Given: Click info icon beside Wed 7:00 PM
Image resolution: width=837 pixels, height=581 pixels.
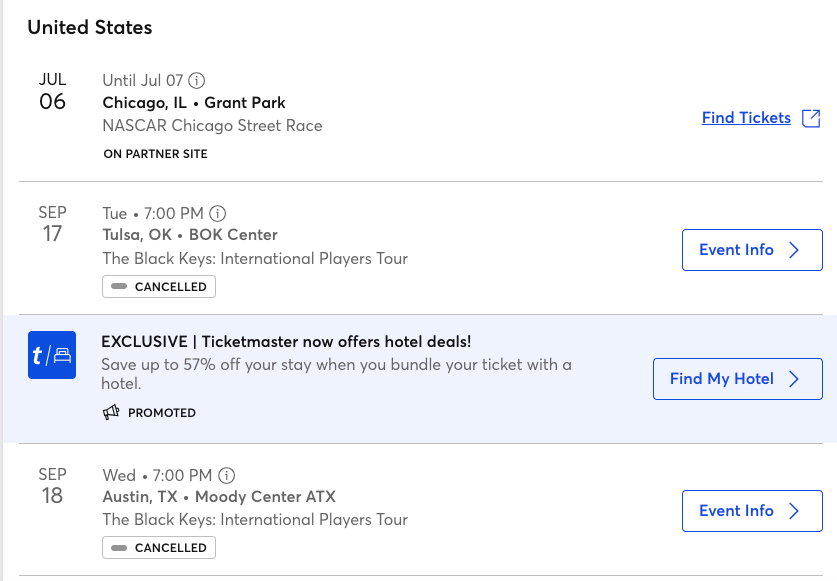Looking at the screenshot, I should [227, 475].
